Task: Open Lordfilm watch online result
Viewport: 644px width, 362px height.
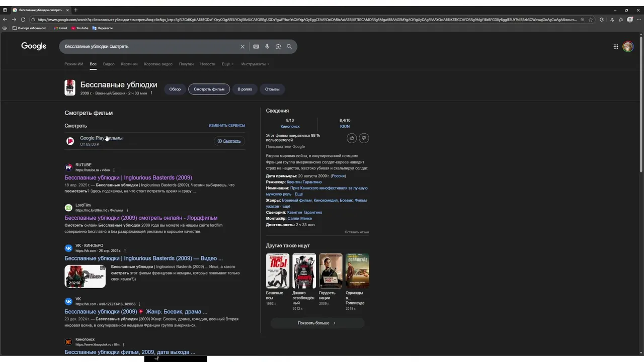Action: click(x=141, y=218)
